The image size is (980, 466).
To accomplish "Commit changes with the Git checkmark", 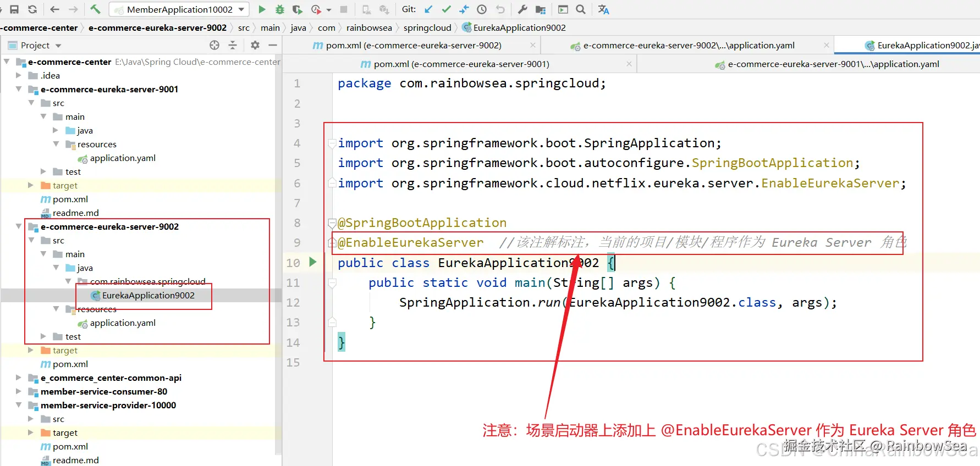I will 447,9.
